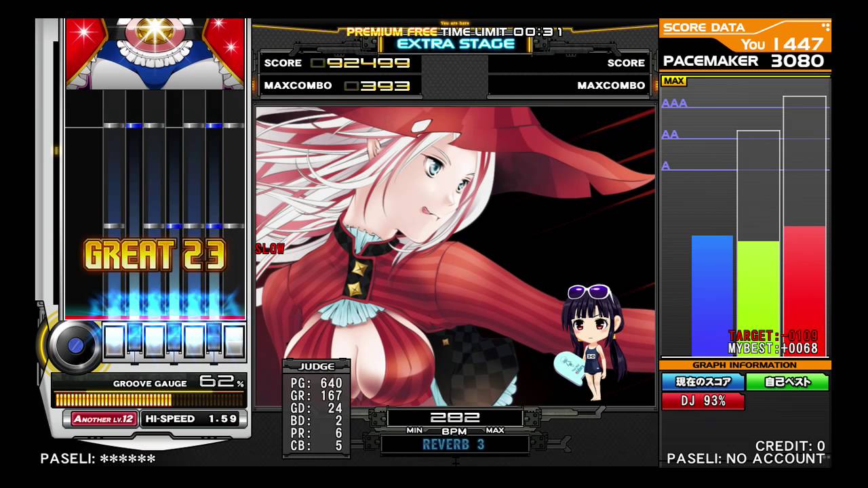Click the groove gauge meter bar
868x488 pixels.
click(x=149, y=400)
